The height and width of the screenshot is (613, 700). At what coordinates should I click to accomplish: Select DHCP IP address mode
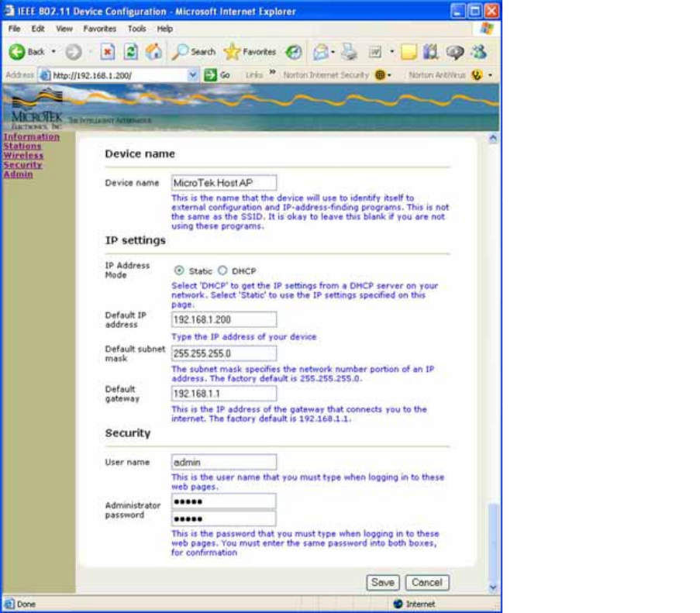[x=222, y=270]
